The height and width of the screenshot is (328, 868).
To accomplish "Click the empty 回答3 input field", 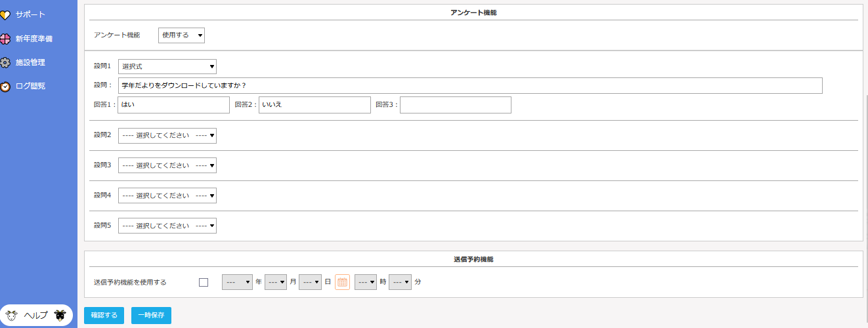I will click(x=455, y=105).
